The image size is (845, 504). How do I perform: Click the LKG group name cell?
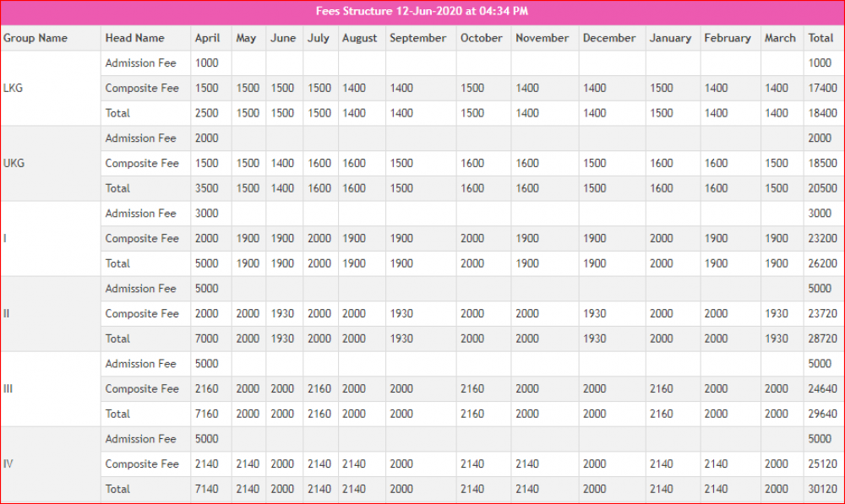(14, 88)
